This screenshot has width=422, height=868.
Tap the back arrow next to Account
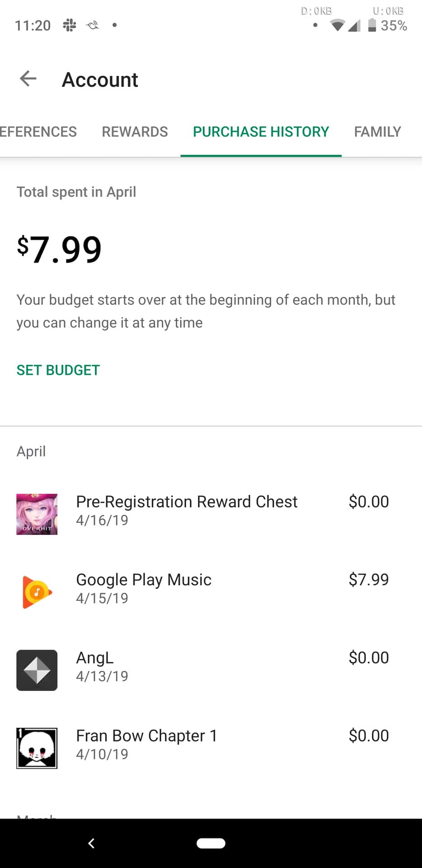(x=28, y=79)
